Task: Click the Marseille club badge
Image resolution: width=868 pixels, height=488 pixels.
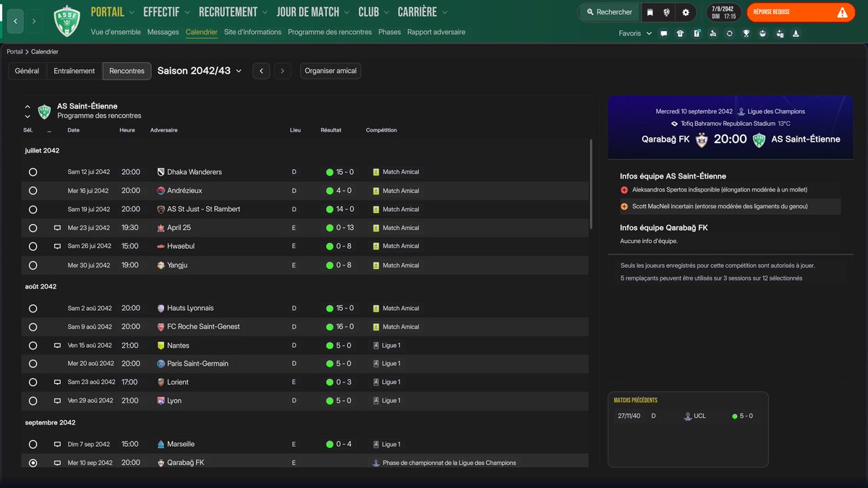Action: click(x=161, y=444)
